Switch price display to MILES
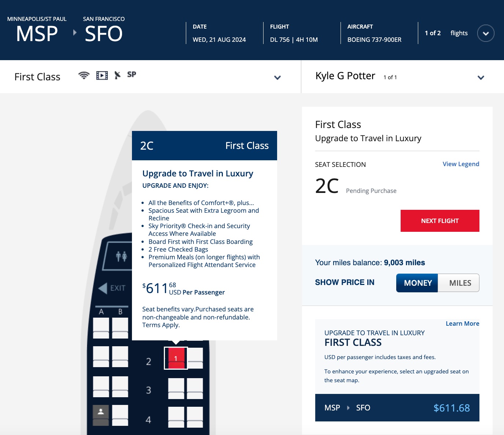Viewport: 504px width, 435px height. tap(459, 283)
